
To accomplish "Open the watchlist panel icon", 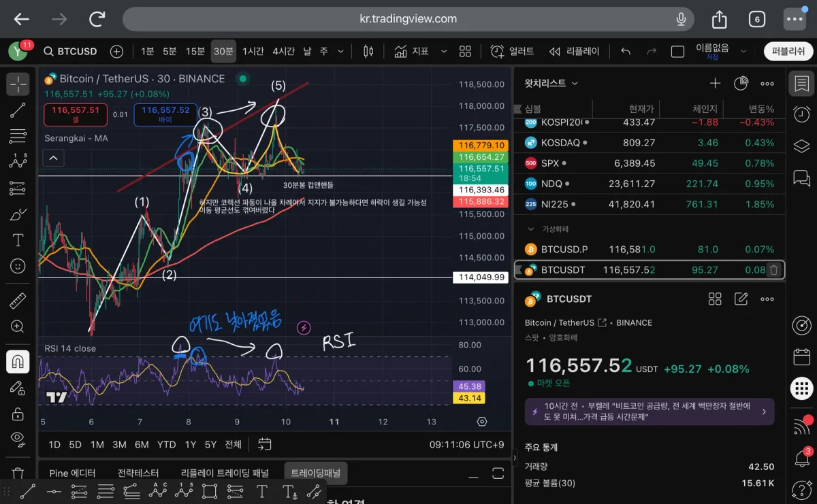I will [x=801, y=84].
